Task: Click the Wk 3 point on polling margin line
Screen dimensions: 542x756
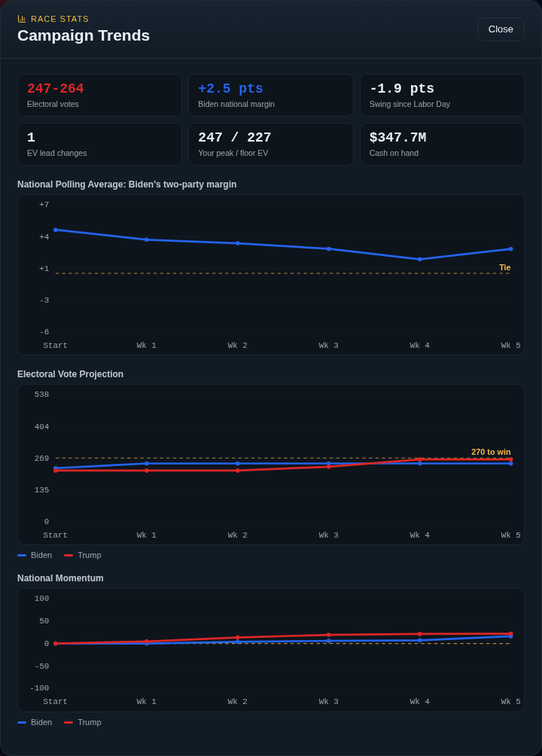Action: tap(329, 249)
